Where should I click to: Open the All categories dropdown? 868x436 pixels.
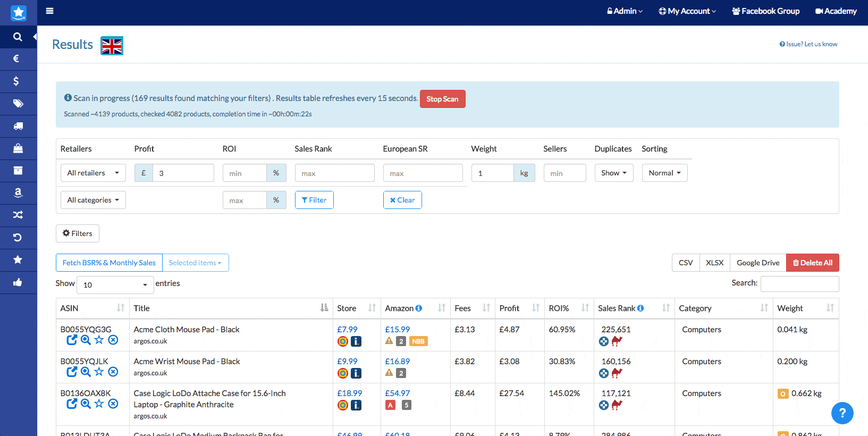click(x=93, y=200)
